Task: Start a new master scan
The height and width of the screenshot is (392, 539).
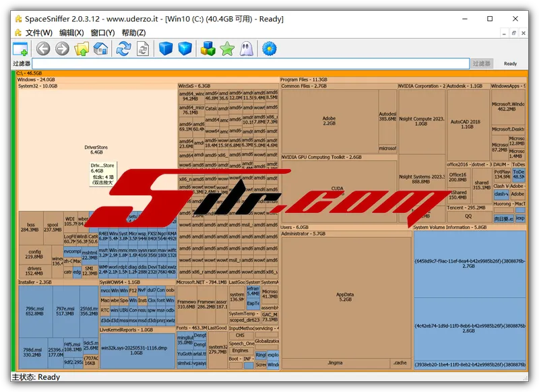Action: pos(123,48)
